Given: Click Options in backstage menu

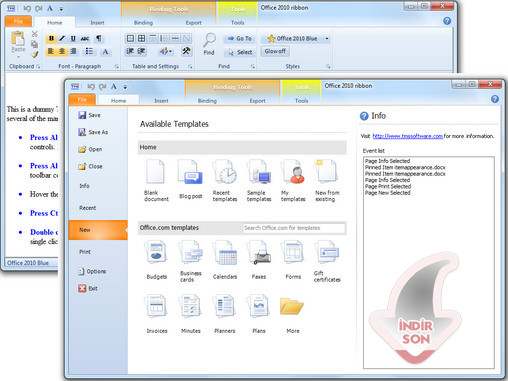Looking at the screenshot, I should coord(92,271).
